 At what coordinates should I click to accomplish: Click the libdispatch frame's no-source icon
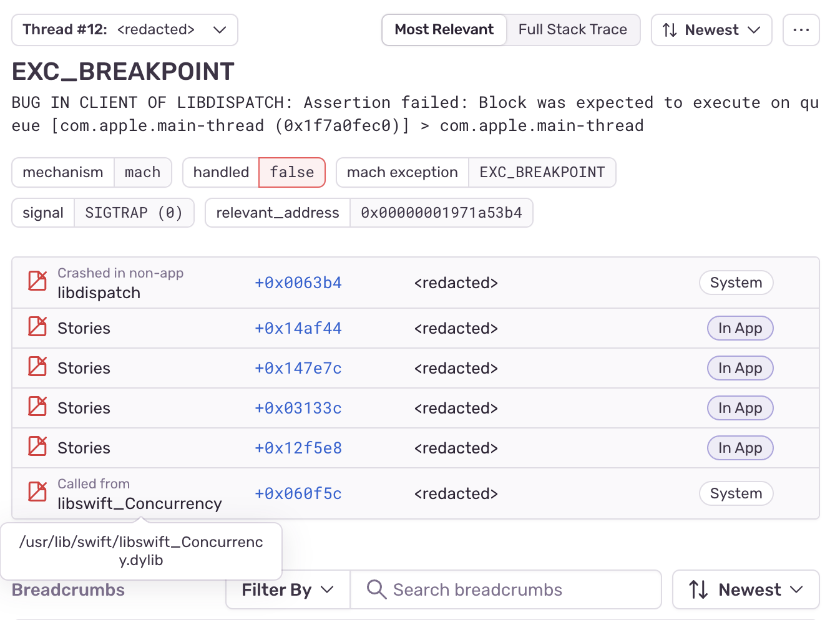pos(37,281)
